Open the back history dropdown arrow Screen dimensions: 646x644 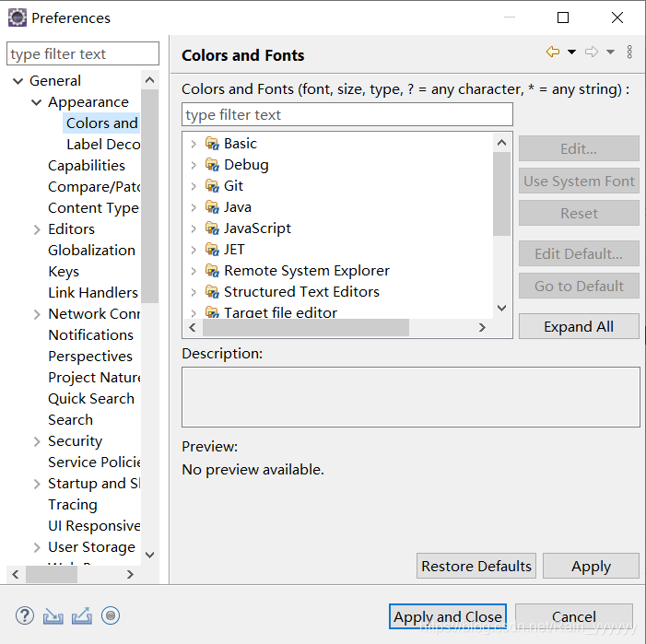pyautogui.click(x=572, y=52)
